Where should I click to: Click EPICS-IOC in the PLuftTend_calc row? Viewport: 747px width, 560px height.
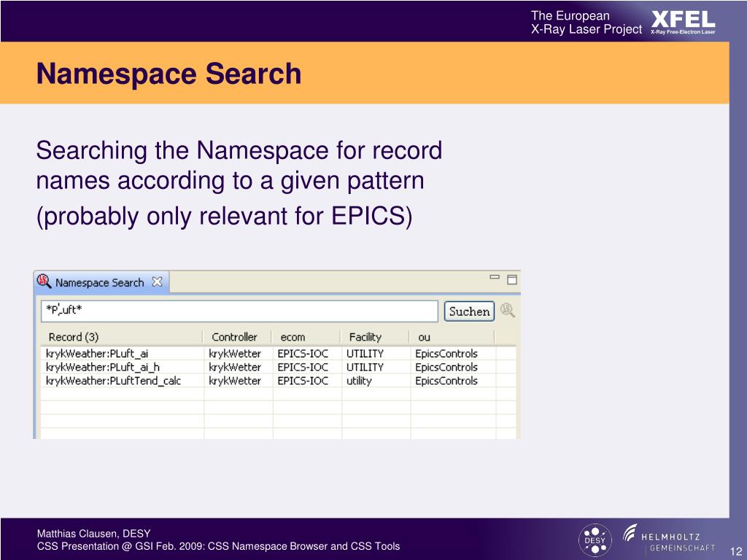(x=303, y=381)
